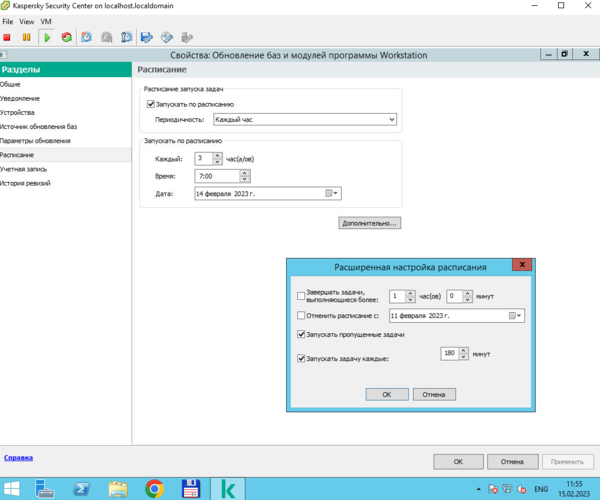The height and width of the screenshot is (500, 600).
Task: Click the sound volume tray icon
Action: click(521, 489)
